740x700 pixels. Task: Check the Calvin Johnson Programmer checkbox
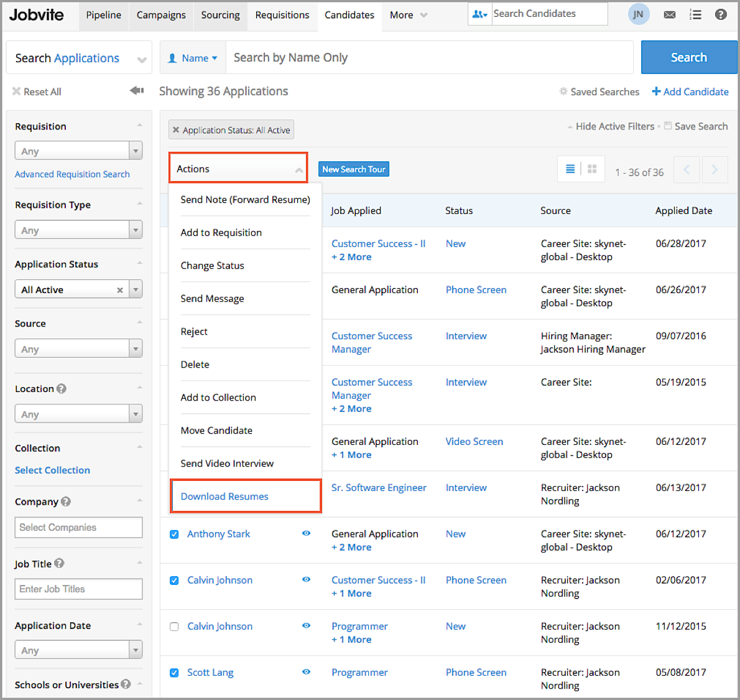tap(174, 627)
